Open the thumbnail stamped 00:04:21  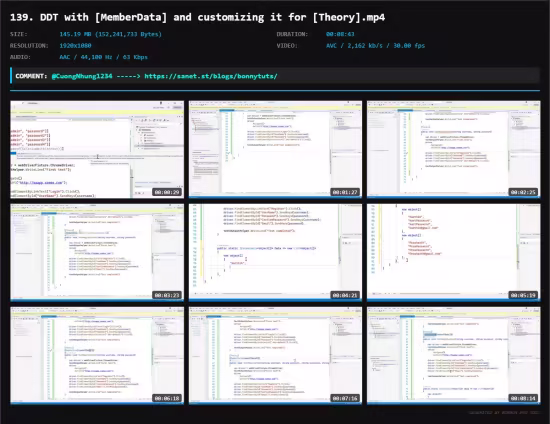coord(275,253)
